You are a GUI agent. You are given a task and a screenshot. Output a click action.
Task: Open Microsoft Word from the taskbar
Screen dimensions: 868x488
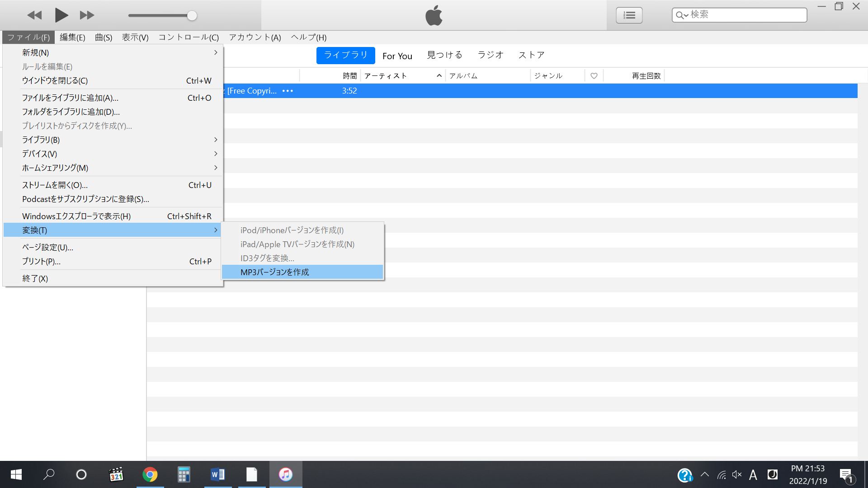tap(218, 474)
